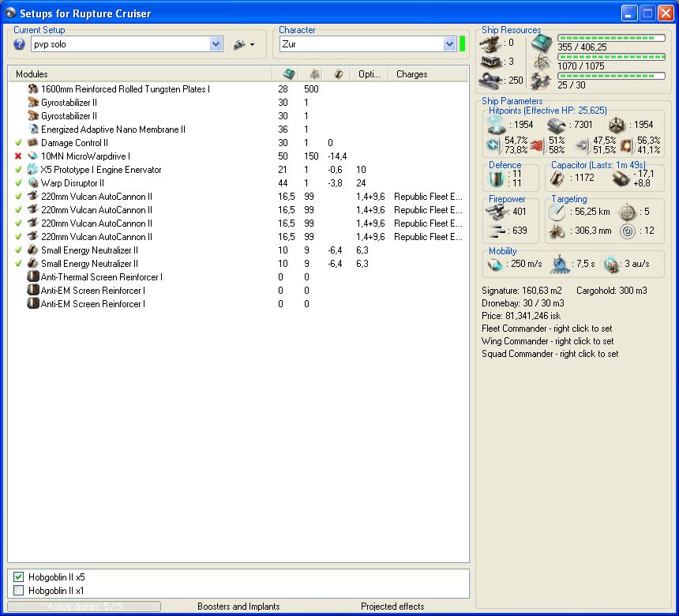Click the powergrid resource icon
The height and width of the screenshot is (616, 679).
point(542,62)
